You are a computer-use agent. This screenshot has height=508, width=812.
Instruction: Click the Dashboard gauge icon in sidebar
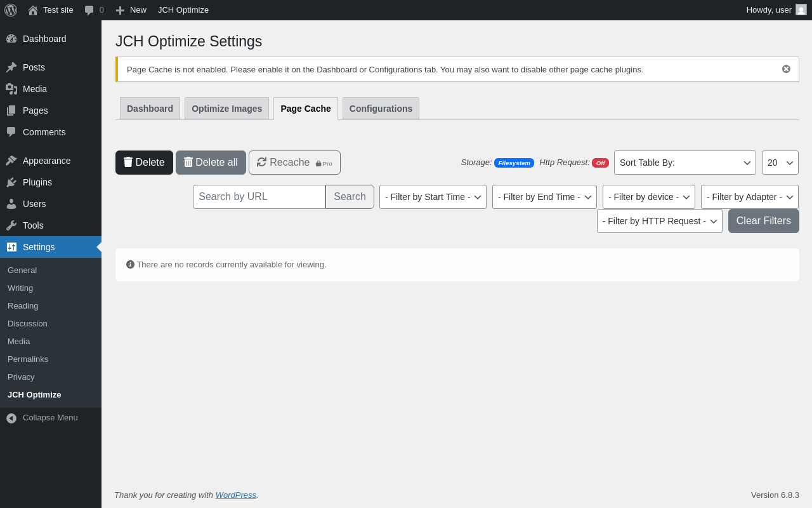[x=11, y=39]
